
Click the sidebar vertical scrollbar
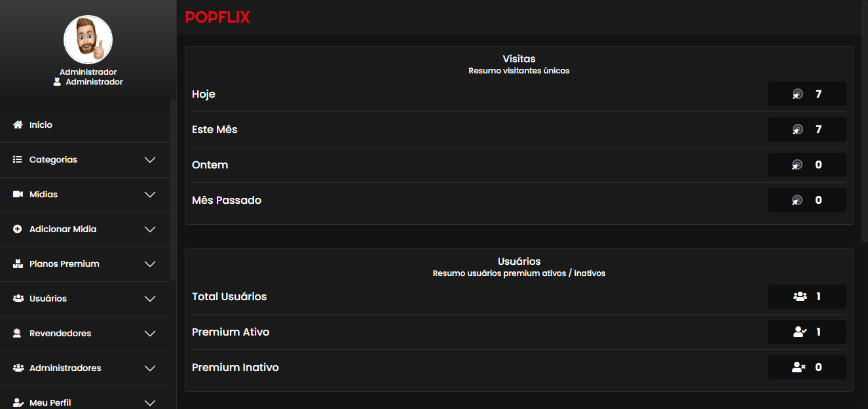click(x=173, y=189)
